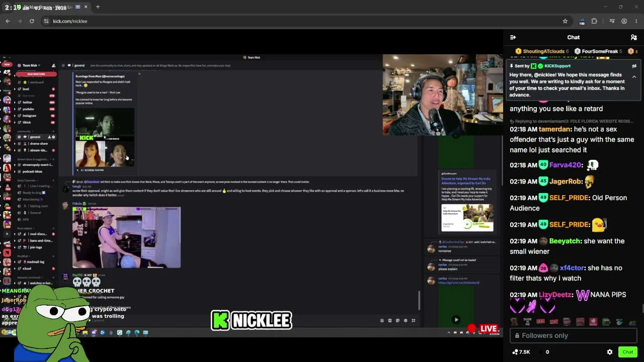The width and height of the screenshot is (644, 362).
Task: Open the emoji picker in Discord message bar
Action: (406, 320)
